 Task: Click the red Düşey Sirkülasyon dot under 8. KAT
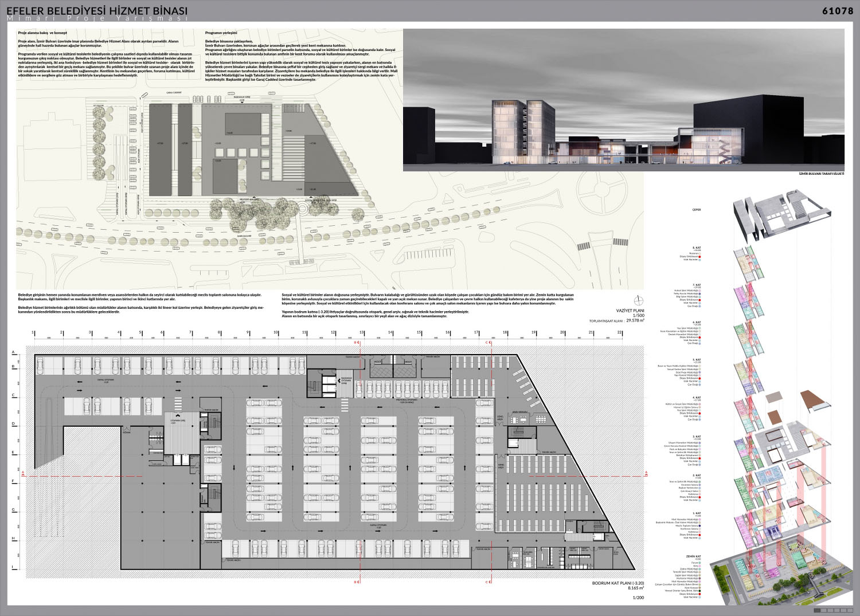[x=700, y=256]
